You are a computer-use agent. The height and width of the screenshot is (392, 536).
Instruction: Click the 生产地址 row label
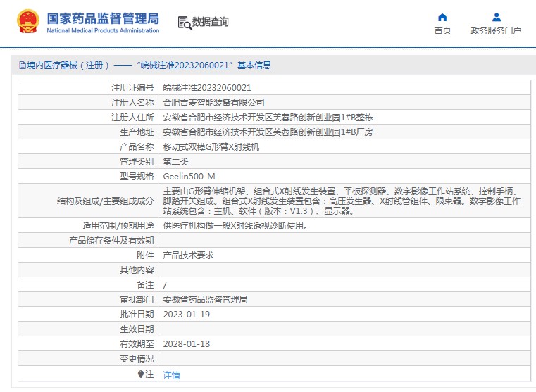[x=137, y=132]
